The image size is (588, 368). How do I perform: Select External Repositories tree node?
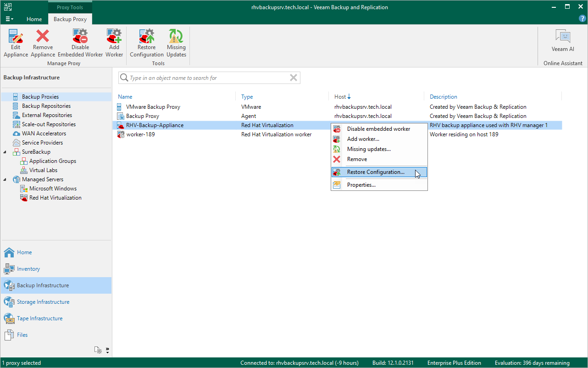tap(47, 115)
